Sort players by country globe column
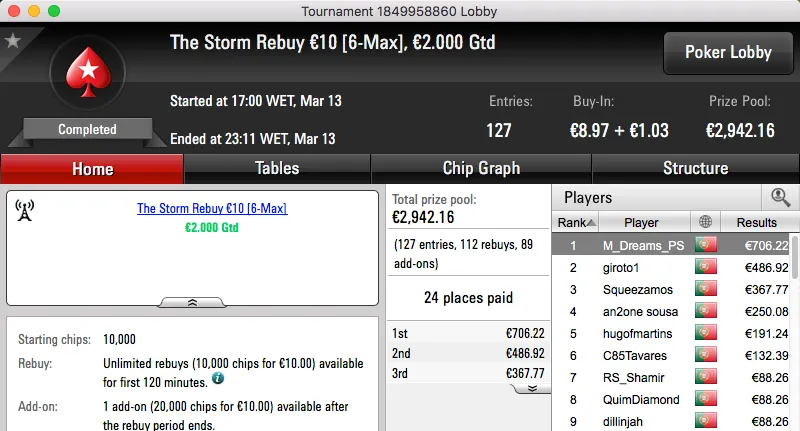 pyautogui.click(x=705, y=223)
